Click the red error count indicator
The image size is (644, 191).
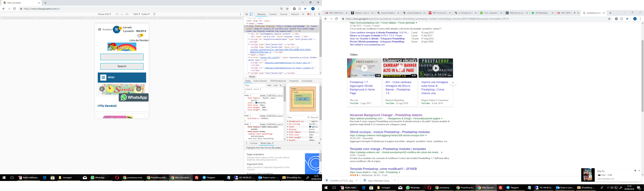(x=309, y=14)
